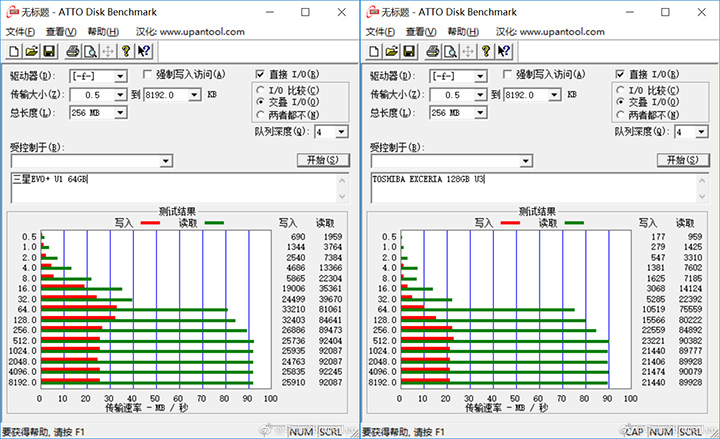
Task: Click Print Preview icon in left window
Action: point(90,51)
